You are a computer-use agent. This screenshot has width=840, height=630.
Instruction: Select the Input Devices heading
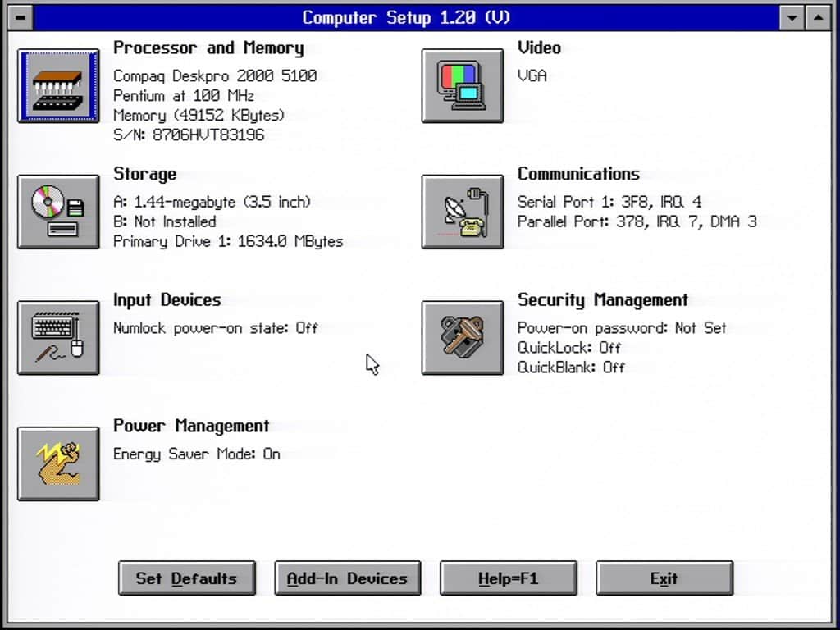tap(167, 300)
